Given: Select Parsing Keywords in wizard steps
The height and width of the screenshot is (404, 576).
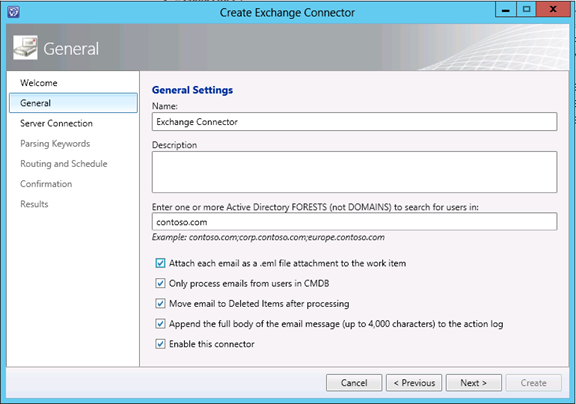Looking at the screenshot, I should point(55,144).
